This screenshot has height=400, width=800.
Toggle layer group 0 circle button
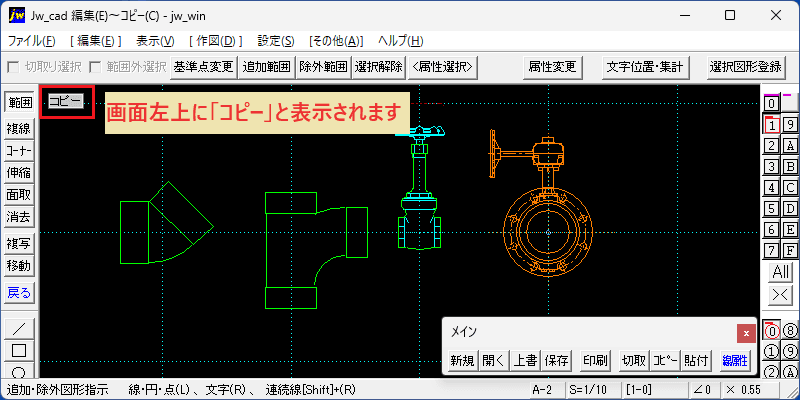pyautogui.click(x=772, y=332)
